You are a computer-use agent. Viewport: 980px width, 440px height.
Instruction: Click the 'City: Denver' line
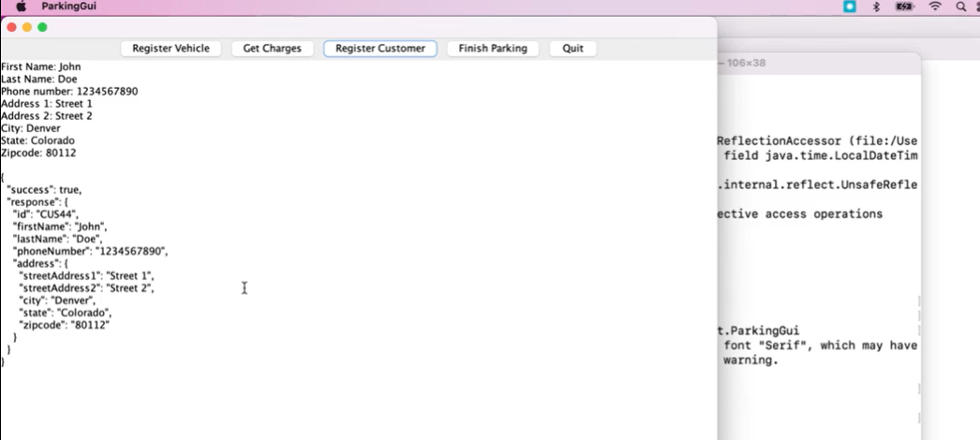pos(31,128)
